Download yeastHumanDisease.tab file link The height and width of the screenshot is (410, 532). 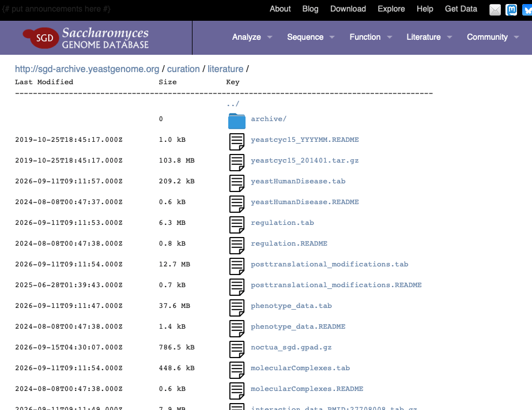298,181
